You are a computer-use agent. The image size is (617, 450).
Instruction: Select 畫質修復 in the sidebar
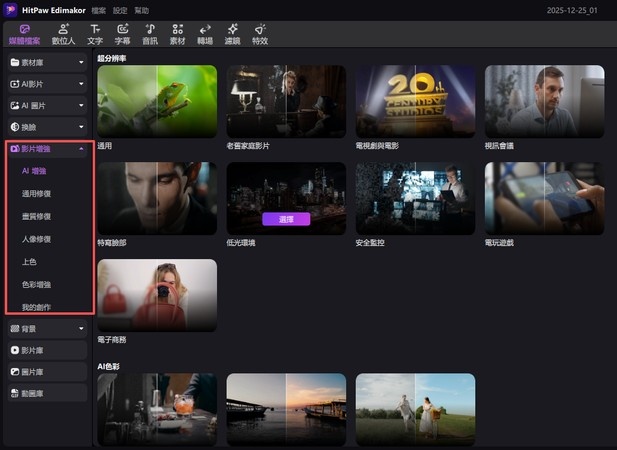click(36, 215)
